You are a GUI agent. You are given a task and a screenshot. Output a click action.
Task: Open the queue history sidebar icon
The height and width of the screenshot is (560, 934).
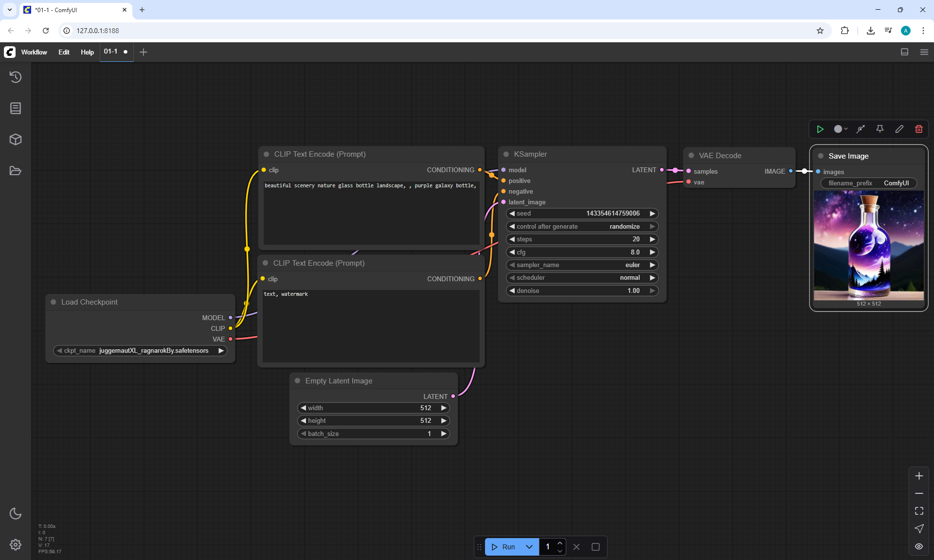[16, 77]
